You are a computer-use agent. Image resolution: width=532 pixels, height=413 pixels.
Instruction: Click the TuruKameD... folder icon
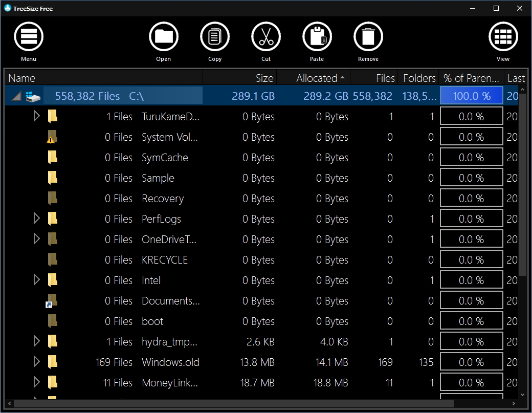(x=52, y=116)
